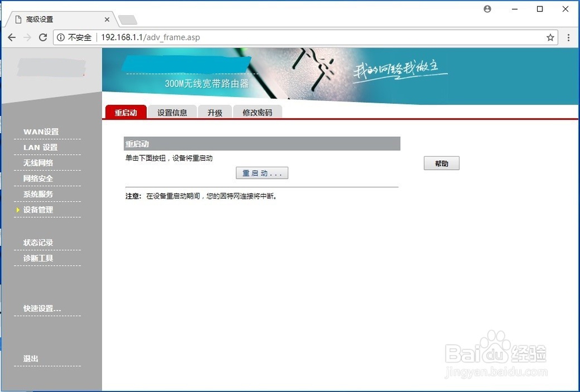Viewport: 580px width, 392px height.
Task: Switch to the 设置信息 tab
Action: pyautogui.click(x=172, y=113)
